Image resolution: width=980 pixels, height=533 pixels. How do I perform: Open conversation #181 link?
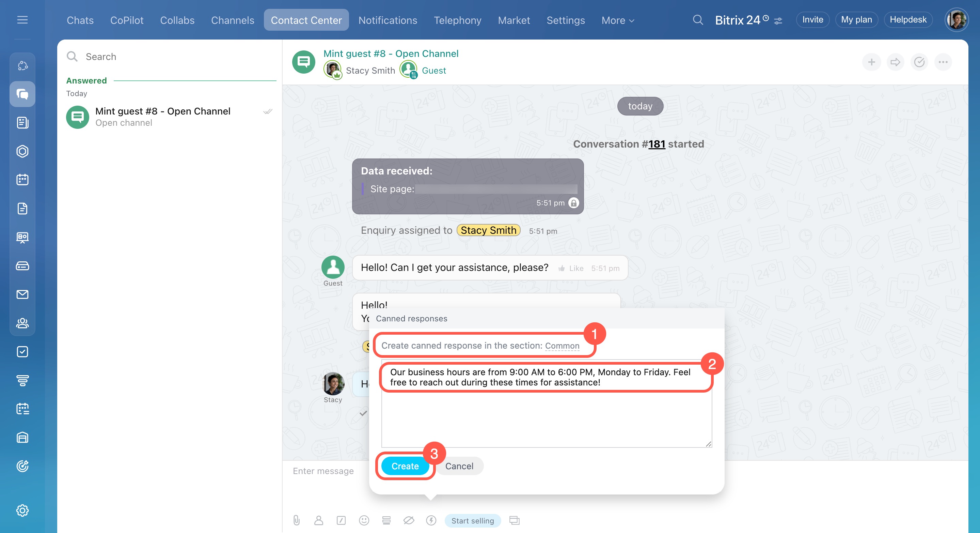[656, 144]
